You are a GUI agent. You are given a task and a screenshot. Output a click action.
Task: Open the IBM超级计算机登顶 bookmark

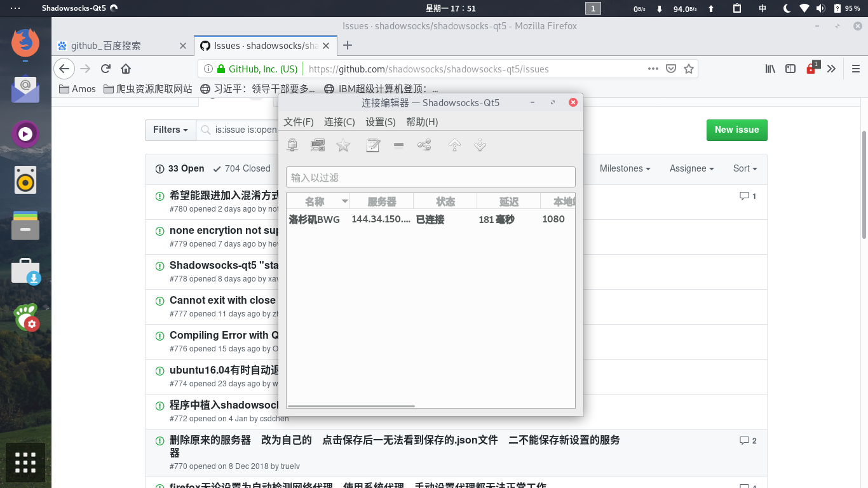point(381,89)
